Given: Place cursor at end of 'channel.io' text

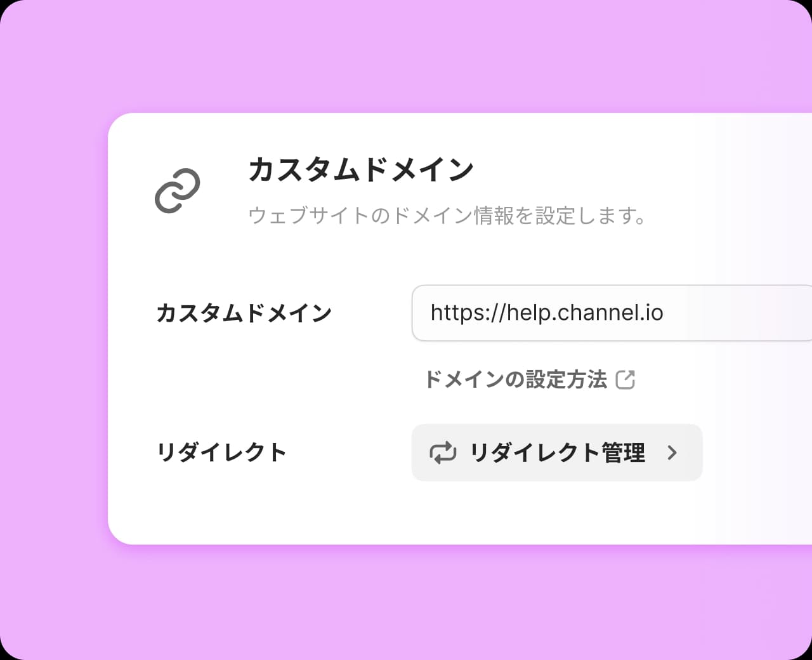Looking at the screenshot, I should [664, 313].
